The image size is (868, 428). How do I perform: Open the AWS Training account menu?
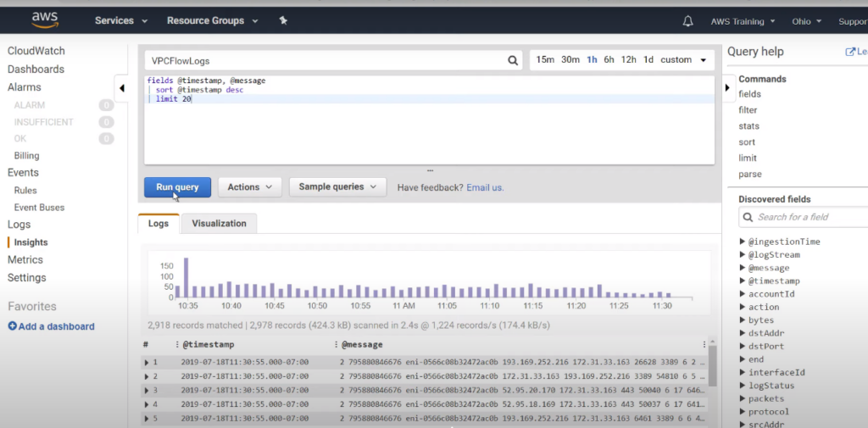click(743, 21)
